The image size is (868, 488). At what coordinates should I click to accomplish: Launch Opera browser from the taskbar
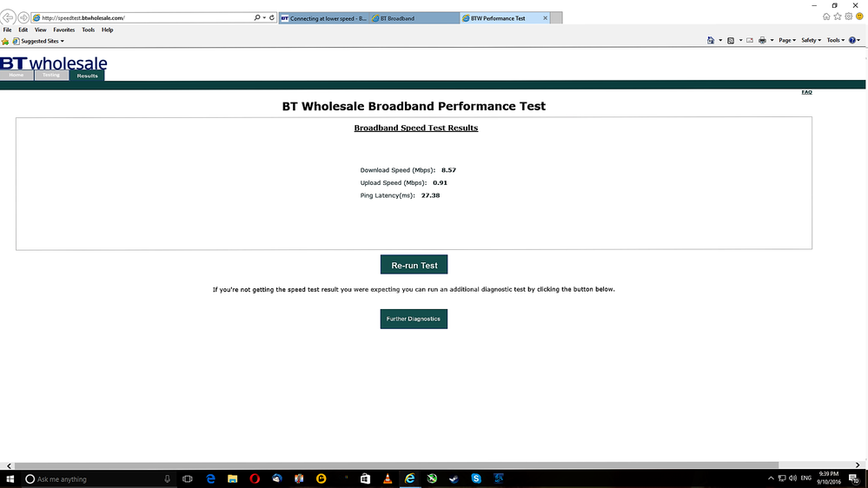[x=255, y=479]
